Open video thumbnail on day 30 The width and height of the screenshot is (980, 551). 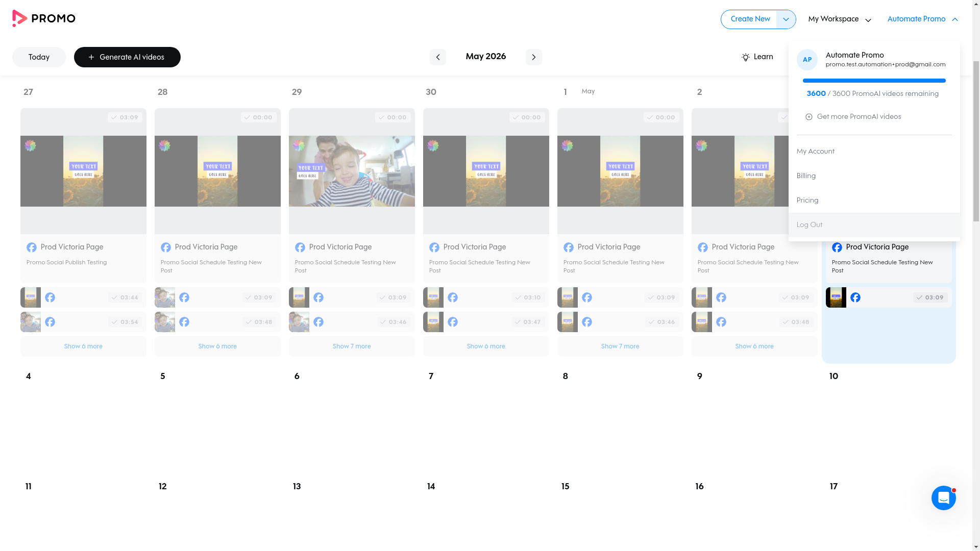pos(486,171)
